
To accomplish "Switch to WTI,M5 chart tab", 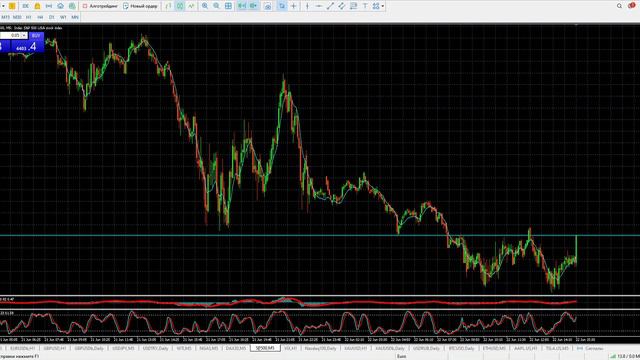I will (184, 348).
